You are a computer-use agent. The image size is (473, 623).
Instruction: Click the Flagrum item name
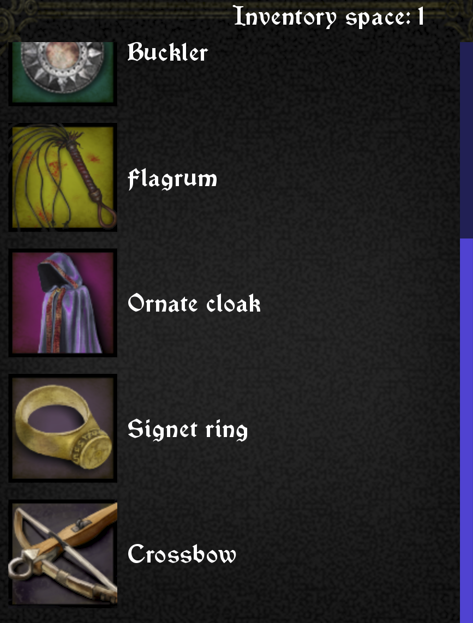pyautogui.click(x=172, y=179)
